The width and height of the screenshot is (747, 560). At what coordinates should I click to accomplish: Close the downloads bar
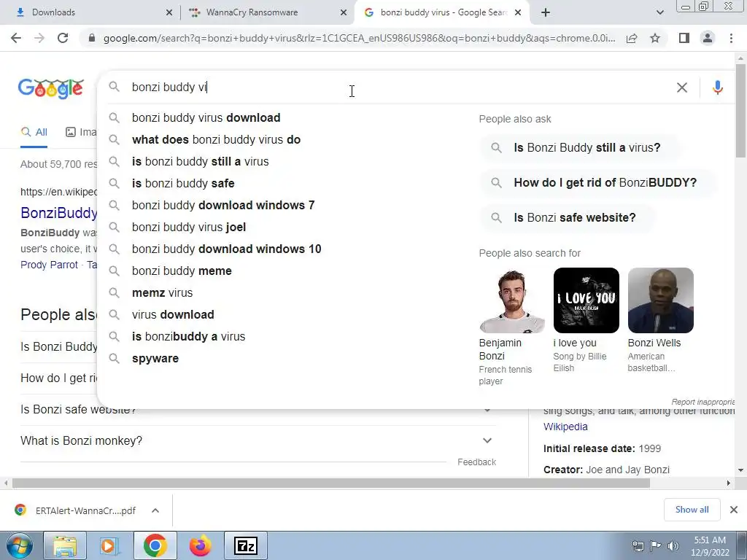pyautogui.click(x=734, y=510)
